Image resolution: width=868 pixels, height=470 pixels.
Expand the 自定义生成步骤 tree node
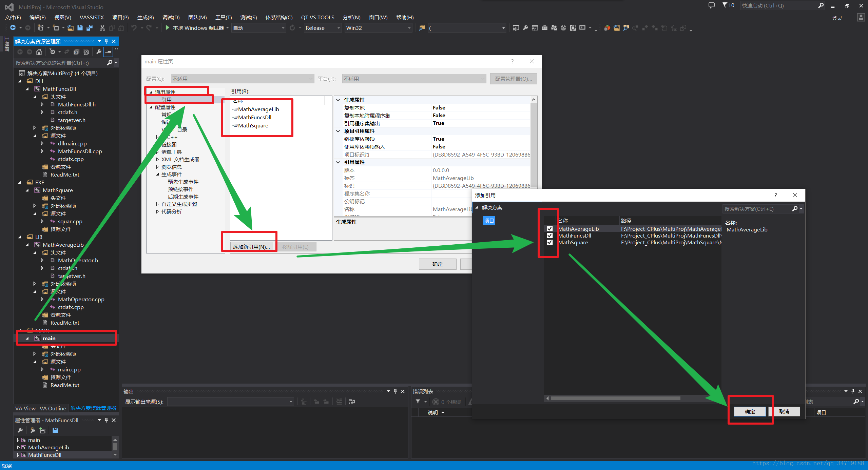(157, 204)
